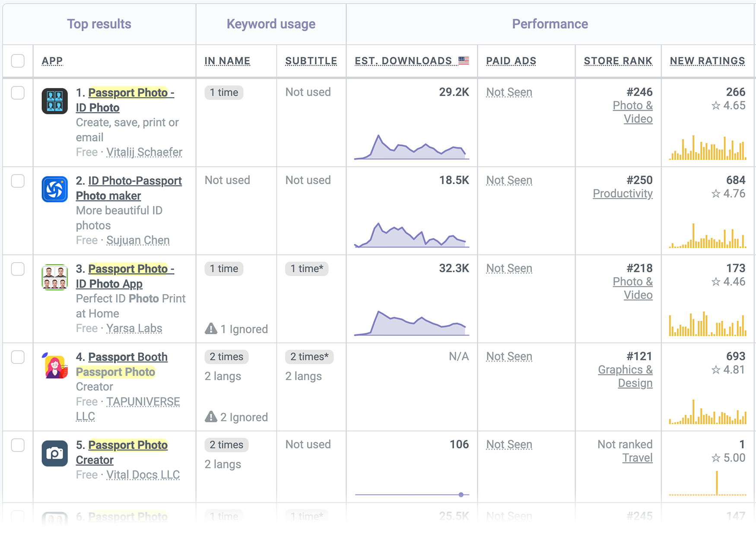Click the Passport Booth app icon
The height and width of the screenshot is (537, 756).
click(54, 366)
